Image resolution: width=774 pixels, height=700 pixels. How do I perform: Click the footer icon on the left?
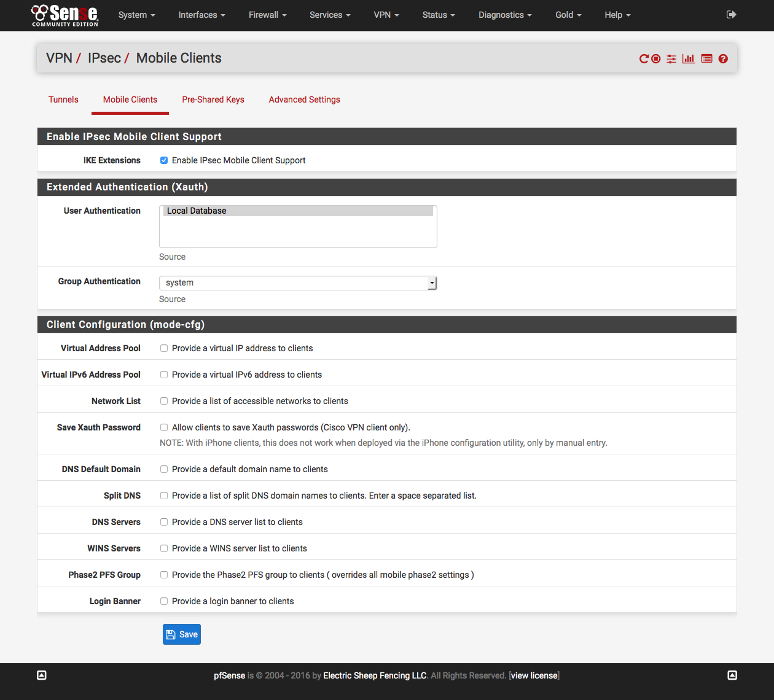[42, 675]
